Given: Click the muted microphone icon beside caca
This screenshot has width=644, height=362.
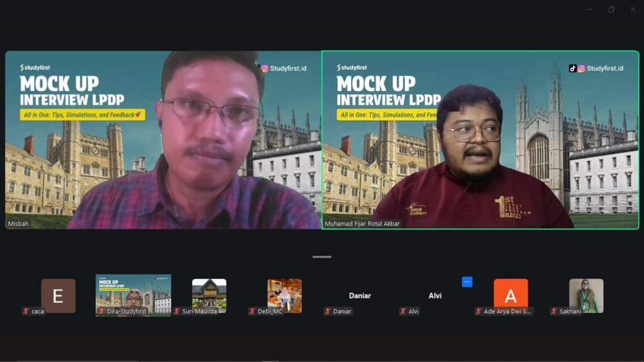Looking at the screenshot, I should (x=26, y=311).
